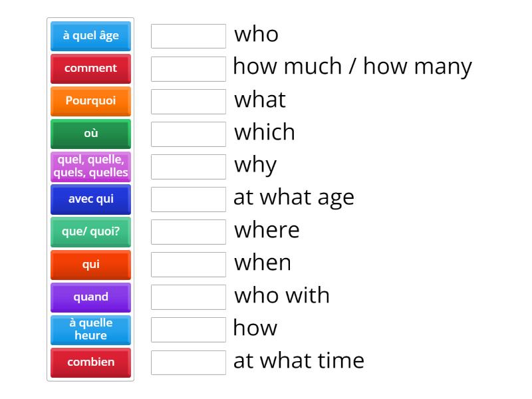Select the box next to "how much / how many"
532x399 pixels.
(188, 68)
